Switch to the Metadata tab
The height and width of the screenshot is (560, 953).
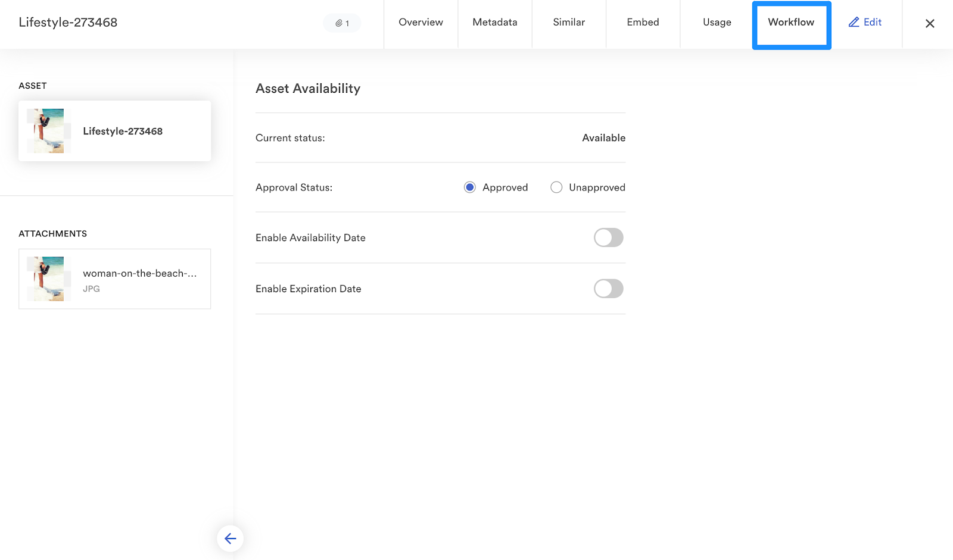495,23
